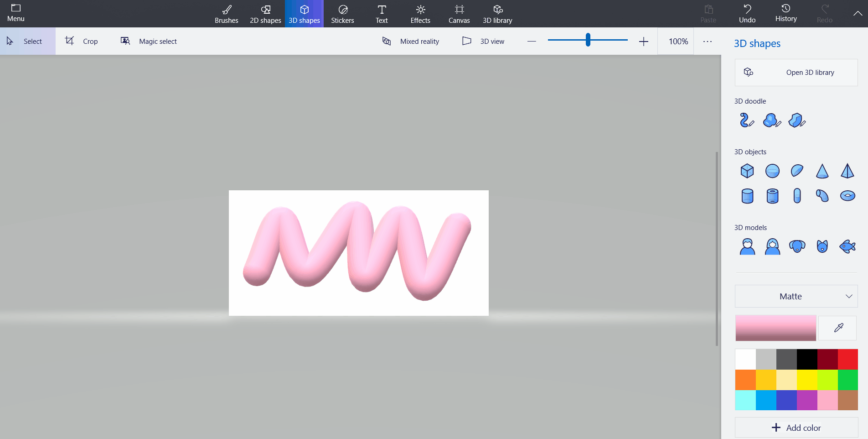The image size is (868, 439).
Task: Expand the three-dot more options menu
Action: [707, 41]
